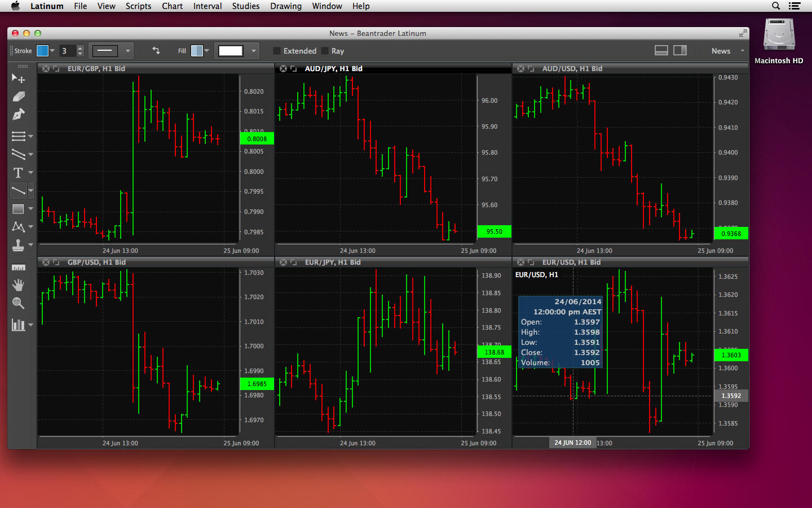The image size is (812, 508).
Task: Open the Latinum application menu
Action: click(47, 6)
